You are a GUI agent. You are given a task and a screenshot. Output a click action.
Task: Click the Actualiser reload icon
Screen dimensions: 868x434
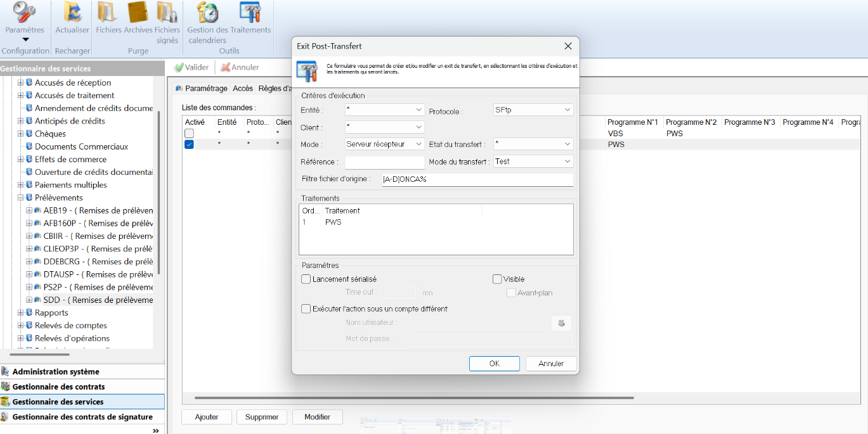click(x=72, y=13)
